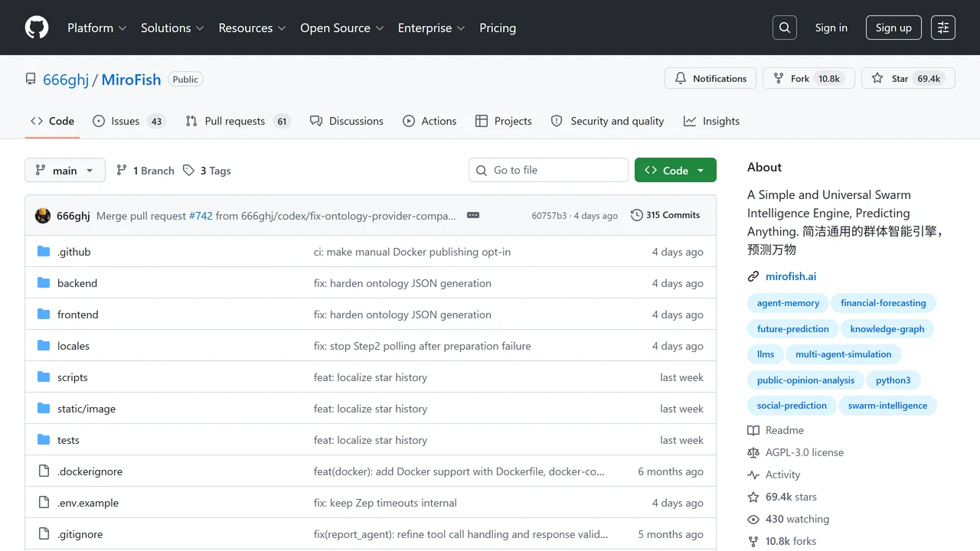
Task: Open the static/image folder
Action: (87, 409)
